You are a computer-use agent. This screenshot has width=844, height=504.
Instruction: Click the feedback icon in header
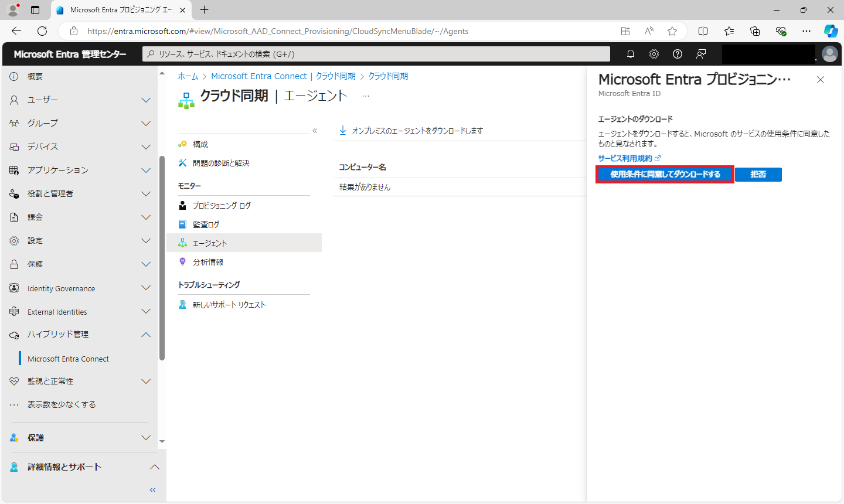[701, 54]
